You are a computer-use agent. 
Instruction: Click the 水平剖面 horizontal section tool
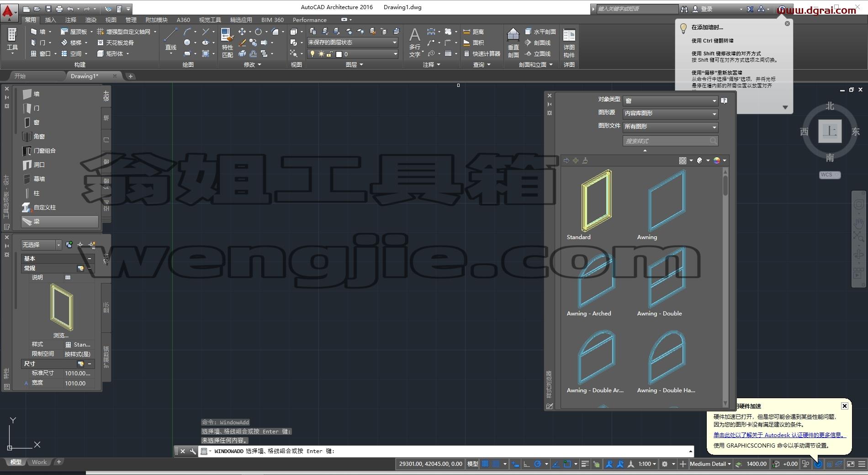tap(540, 32)
